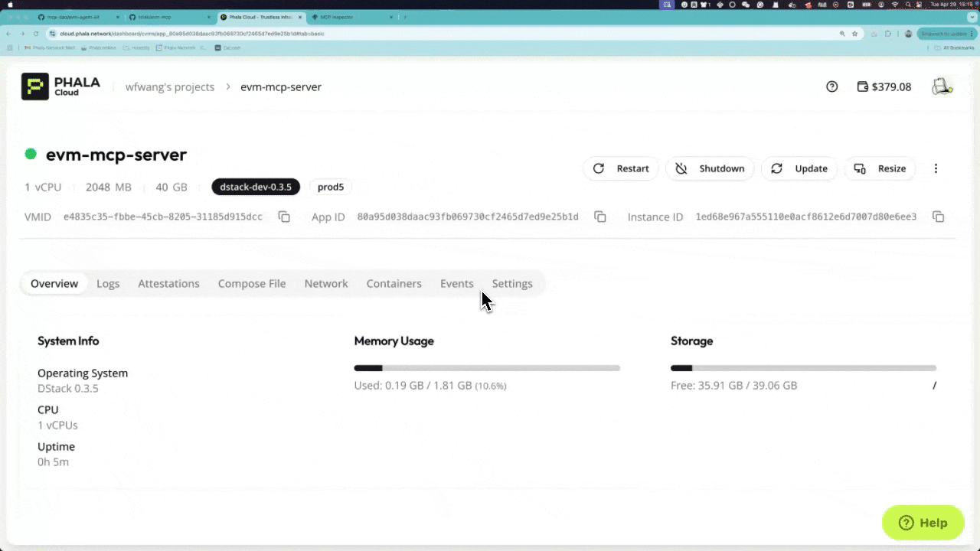Click the Update button
The height and width of the screenshot is (551, 980).
click(x=799, y=168)
